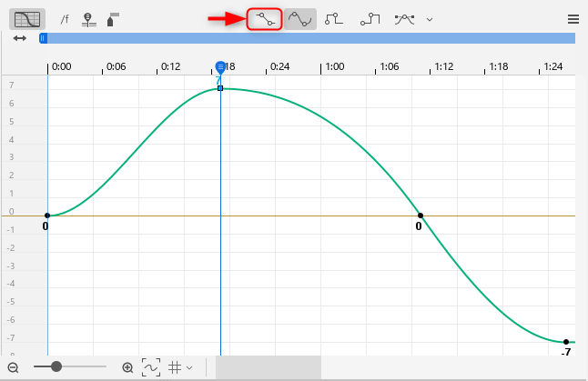Open the hamburger panel menu
This screenshot has width=588, height=381.
(573, 18)
